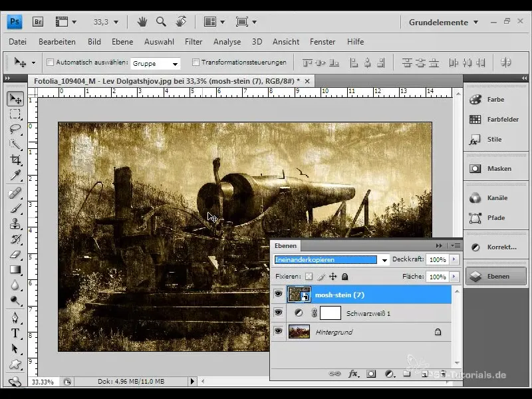Image resolution: width=532 pixels, height=399 pixels.
Task: Open the Kanäle panel
Action: (x=495, y=198)
